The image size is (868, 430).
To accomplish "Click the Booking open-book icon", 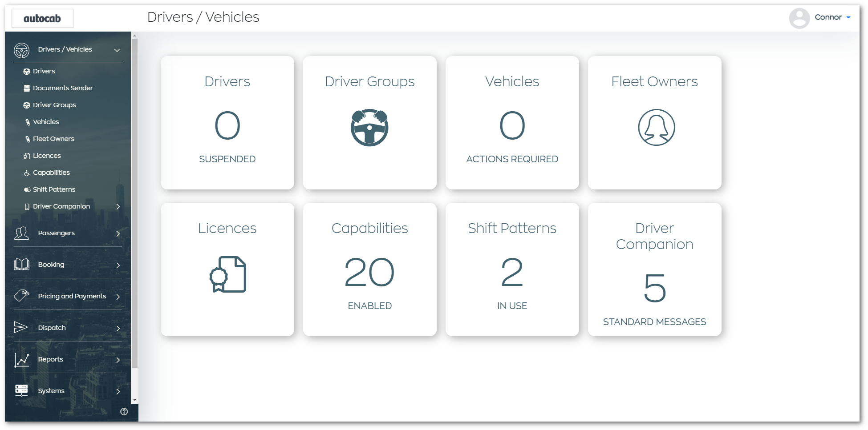I will (21, 265).
